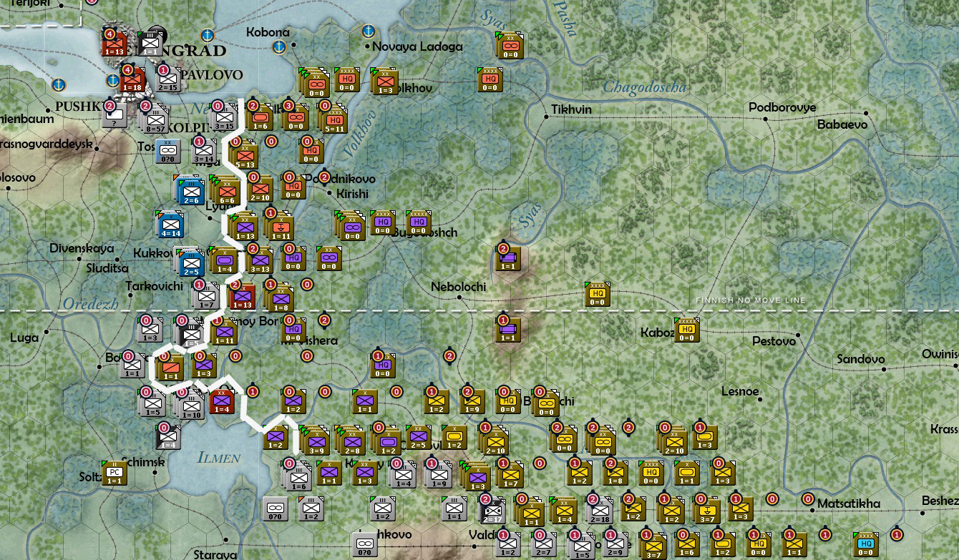Click the PAVLOVO city label
959x560 pixels.
click(212, 74)
